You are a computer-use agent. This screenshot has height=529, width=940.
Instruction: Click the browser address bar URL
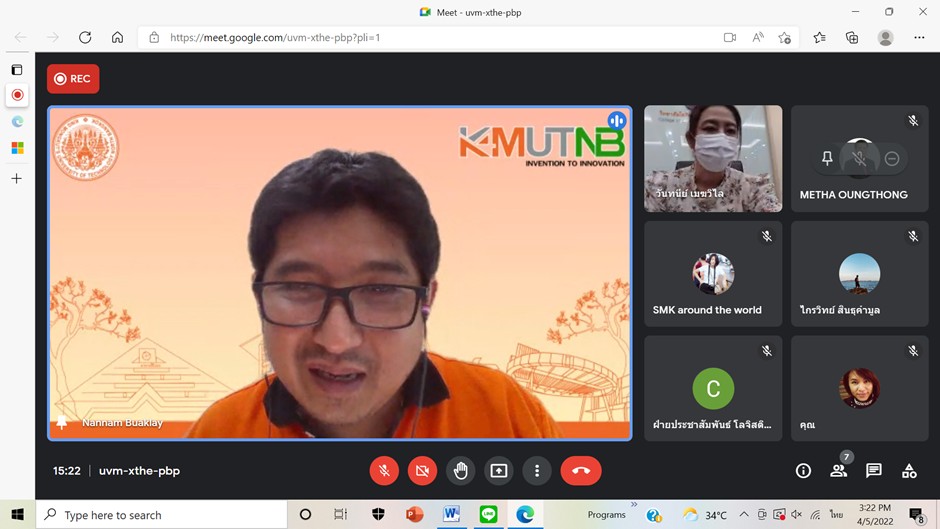click(x=400, y=38)
